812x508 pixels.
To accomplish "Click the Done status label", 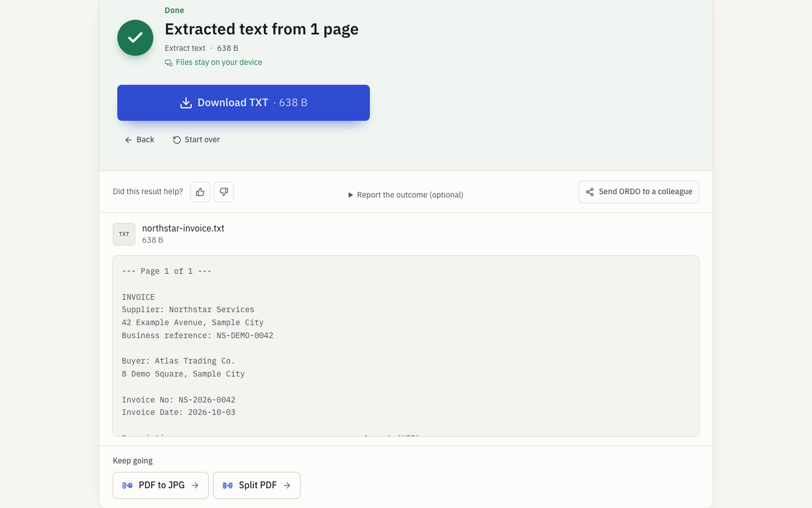I will pyautogui.click(x=174, y=10).
